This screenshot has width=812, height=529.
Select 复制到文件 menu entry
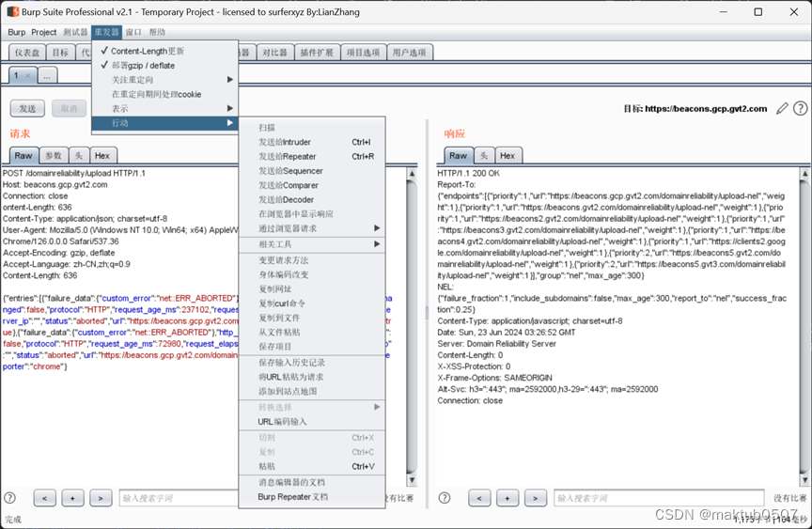[312, 318]
